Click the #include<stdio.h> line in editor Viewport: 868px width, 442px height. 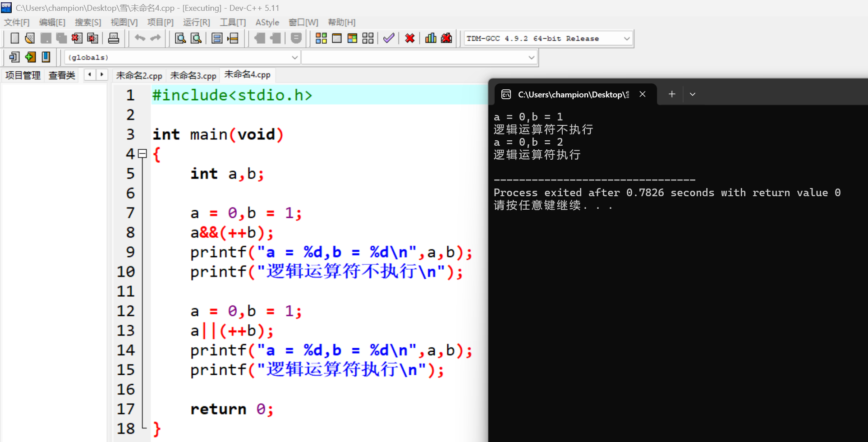click(232, 95)
